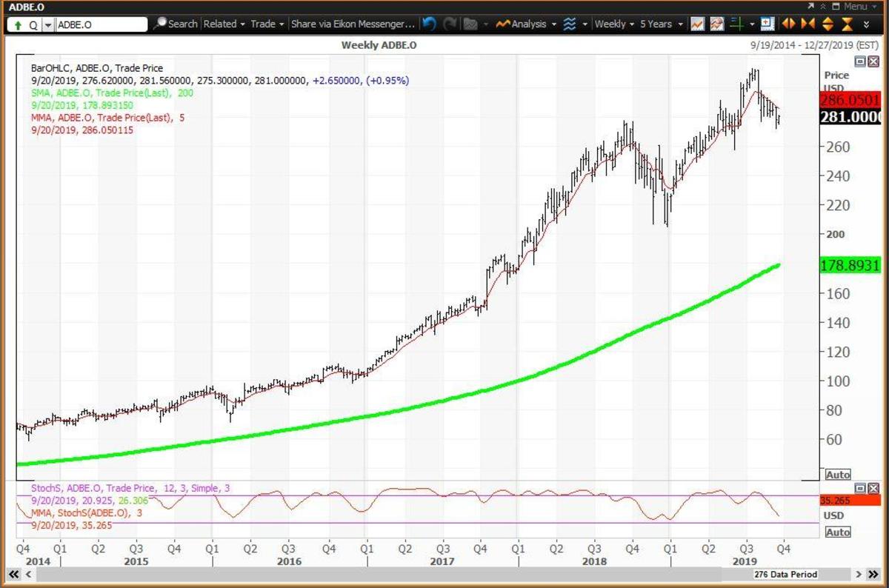
Task: Click Share via Eikon Messenger
Action: pyautogui.click(x=353, y=24)
